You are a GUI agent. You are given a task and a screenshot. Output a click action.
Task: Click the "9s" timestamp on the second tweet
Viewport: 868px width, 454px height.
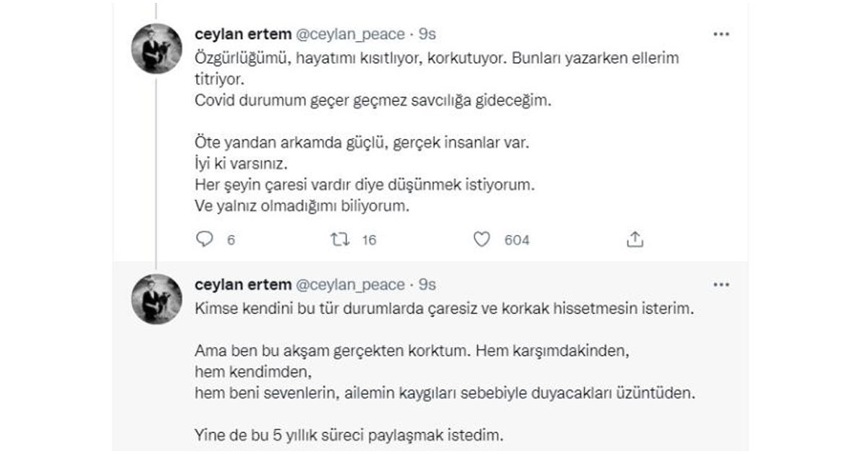(x=427, y=285)
